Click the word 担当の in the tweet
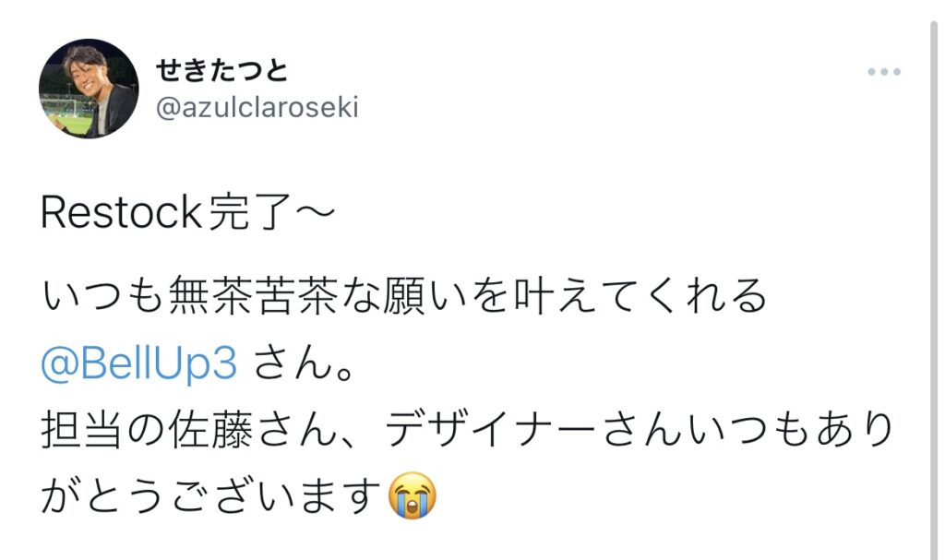Screen dimensions: 945x560 (103, 430)
